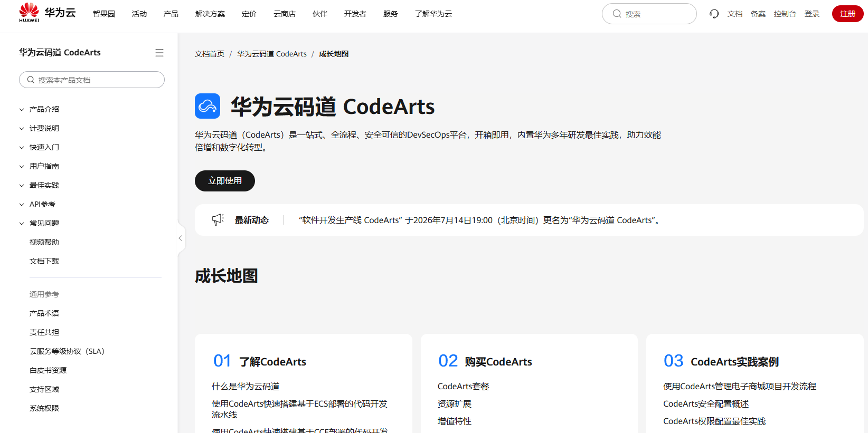Open 系统权限 in sidebar
Viewport: 868px width, 433px height.
44,408
